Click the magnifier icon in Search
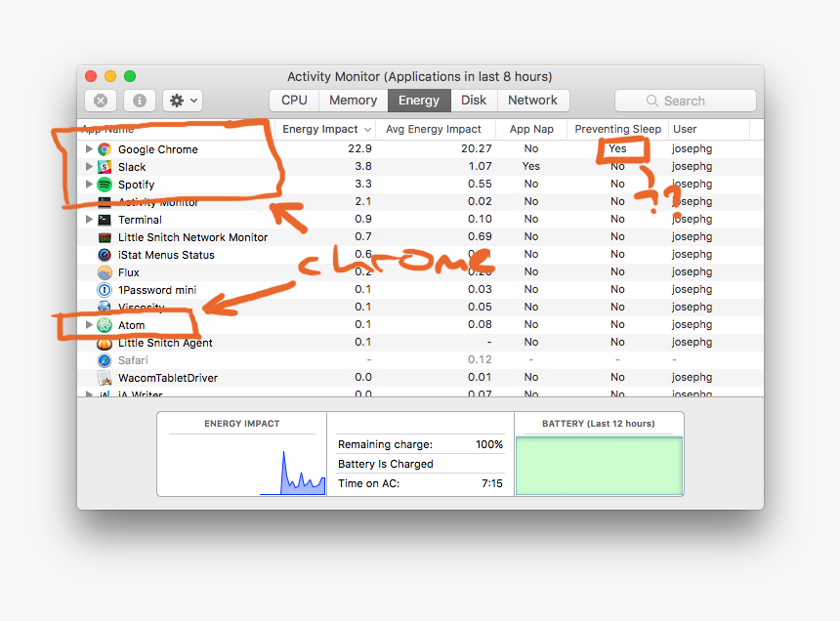 click(x=651, y=101)
